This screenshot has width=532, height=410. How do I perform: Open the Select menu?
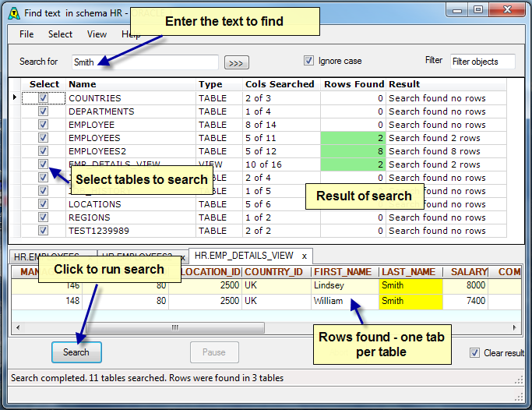(60, 34)
